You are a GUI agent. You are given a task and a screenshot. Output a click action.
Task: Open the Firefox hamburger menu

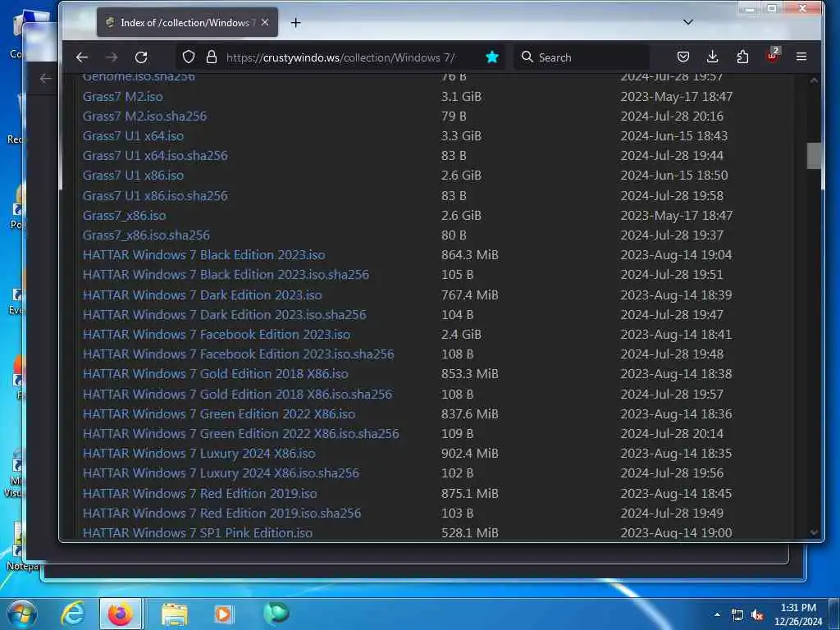click(x=801, y=57)
